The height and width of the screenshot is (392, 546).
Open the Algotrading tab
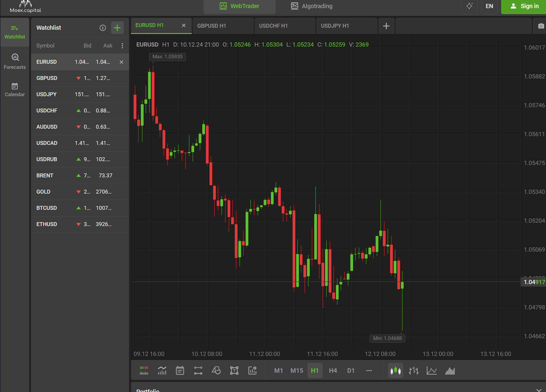(x=312, y=6)
